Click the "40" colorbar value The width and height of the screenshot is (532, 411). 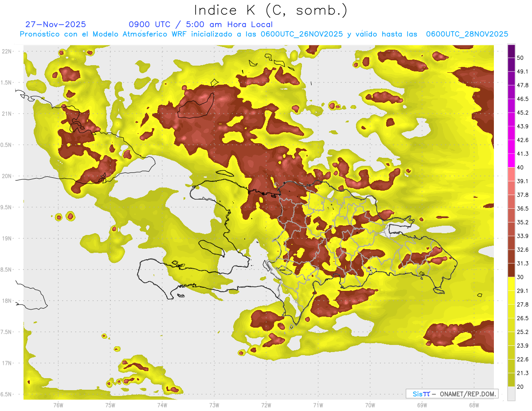[x=520, y=168]
